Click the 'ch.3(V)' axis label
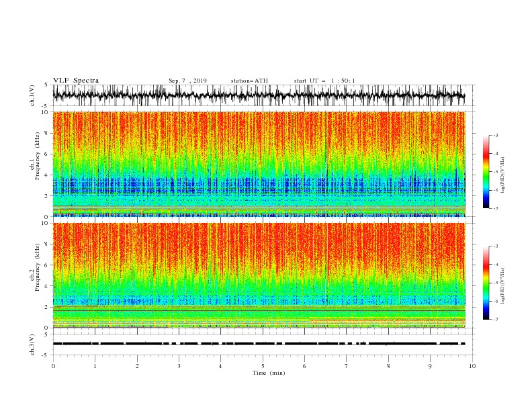The height and width of the screenshot is (411, 532). pos(32,345)
